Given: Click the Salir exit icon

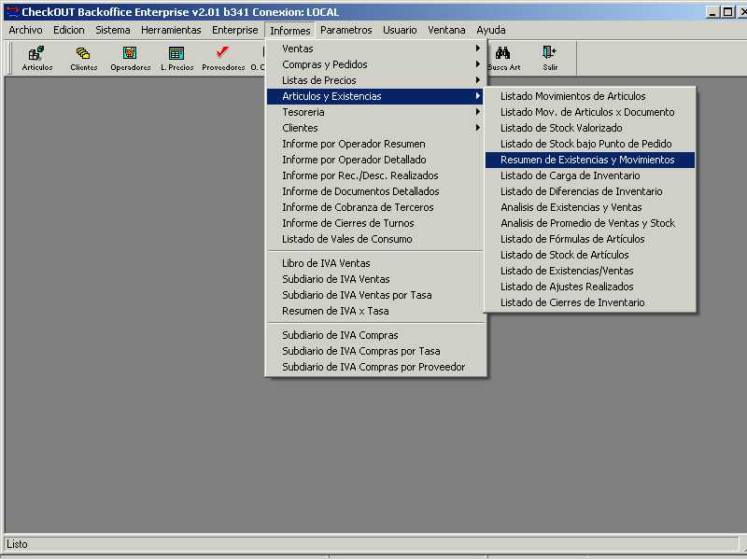Looking at the screenshot, I should click(550, 58).
